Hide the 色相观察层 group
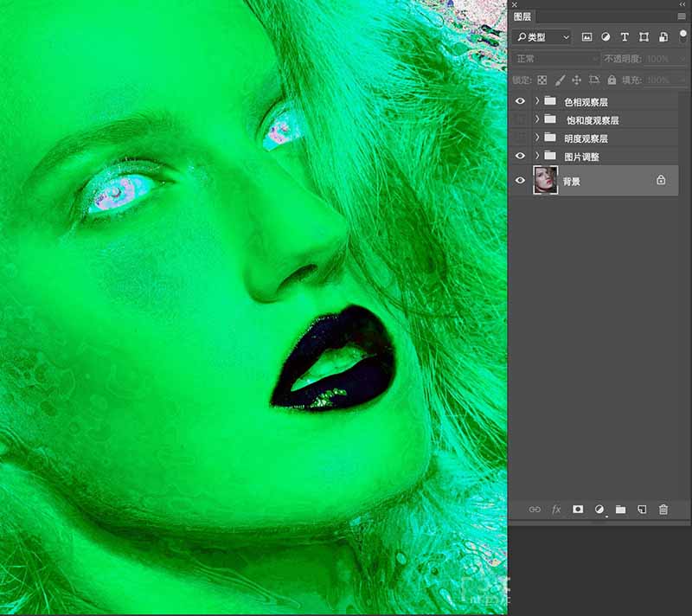The width and height of the screenshot is (692, 616). click(x=521, y=101)
